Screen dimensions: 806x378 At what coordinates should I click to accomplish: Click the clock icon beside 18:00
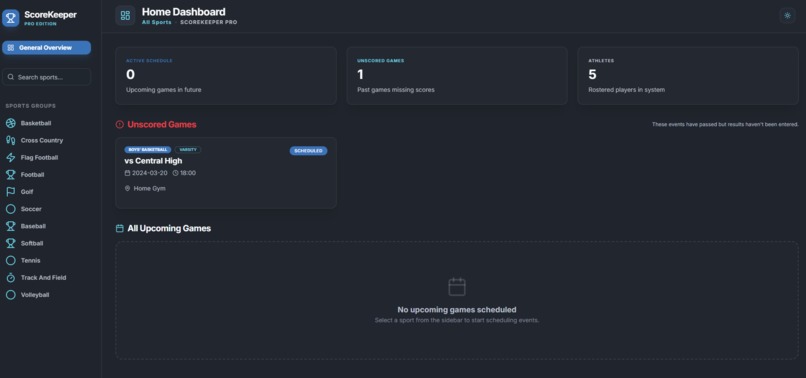[175, 173]
